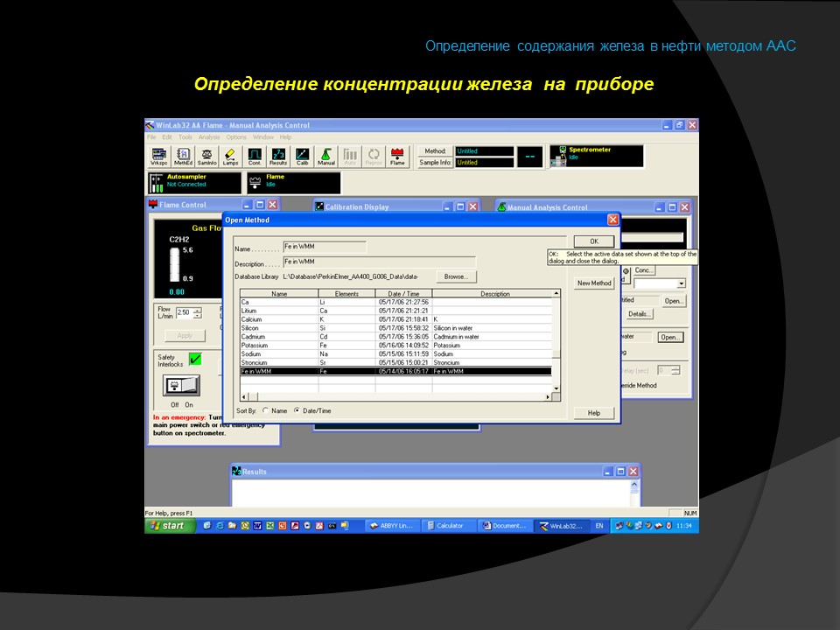The width and height of the screenshot is (840, 630).
Task: Open the SamInfo sample info tool
Action: (x=207, y=157)
